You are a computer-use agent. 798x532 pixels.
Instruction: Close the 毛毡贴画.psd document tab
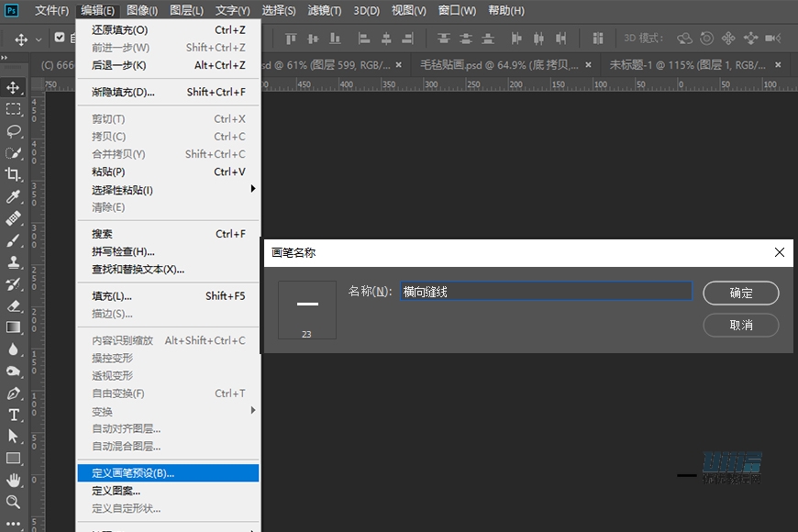pyautogui.click(x=588, y=65)
